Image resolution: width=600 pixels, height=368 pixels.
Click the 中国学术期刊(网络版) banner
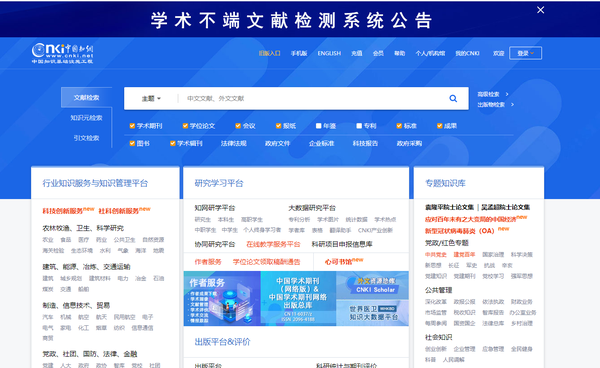pyautogui.click(x=298, y=298)
